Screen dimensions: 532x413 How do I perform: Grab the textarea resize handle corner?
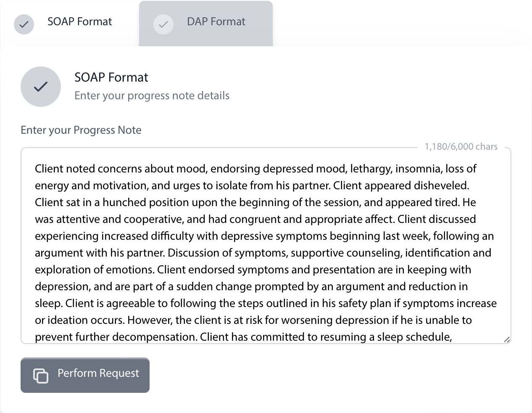coord(507,339)
